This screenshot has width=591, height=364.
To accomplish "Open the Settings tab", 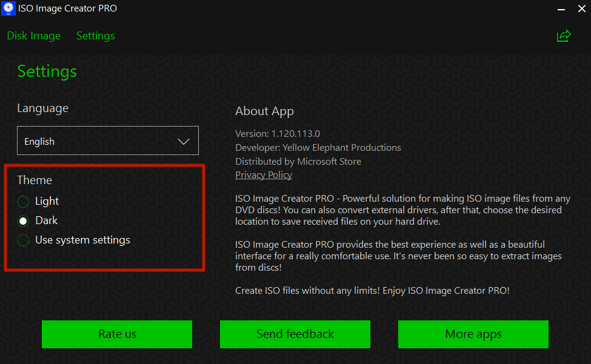I will (x=95, y=36).
